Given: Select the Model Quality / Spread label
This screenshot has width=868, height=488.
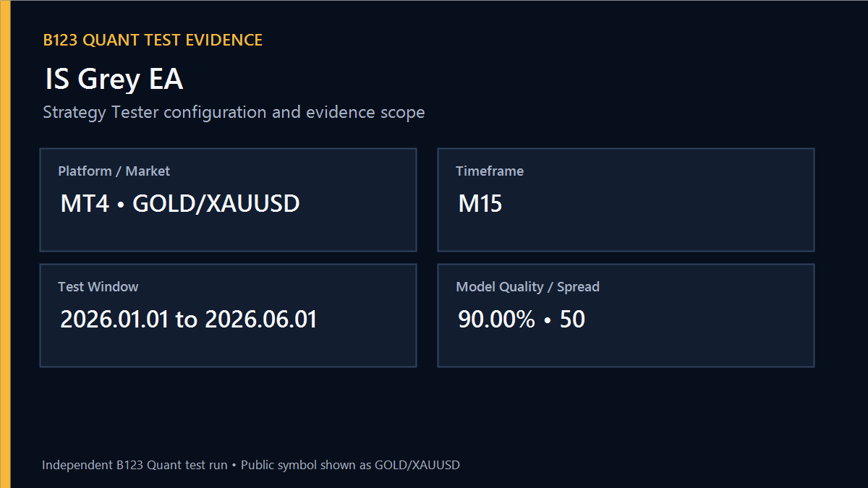Looking at the screenshot, I should click(528, 287).
